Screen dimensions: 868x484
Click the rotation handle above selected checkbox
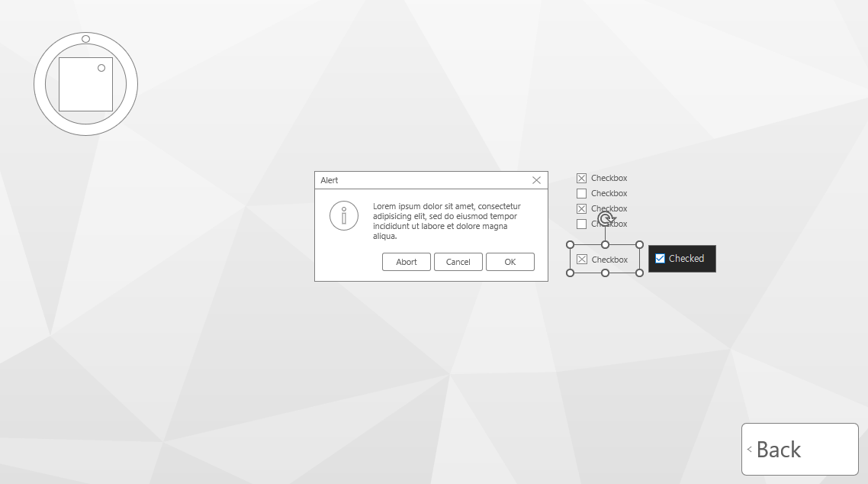point(606,219)
